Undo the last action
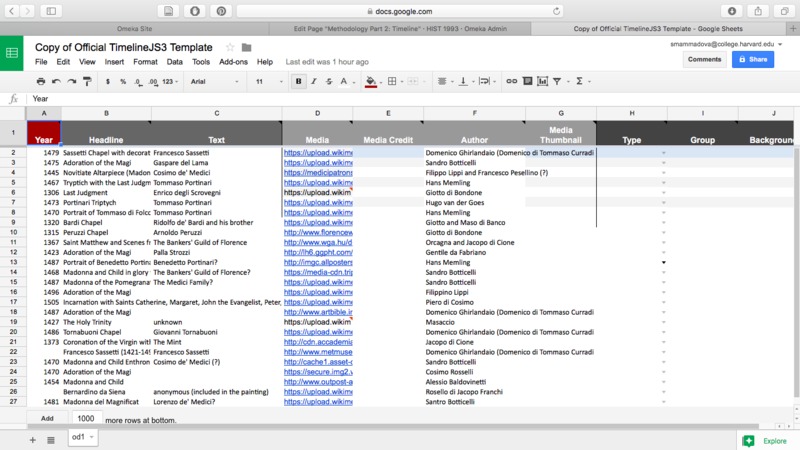 point(56,81)
